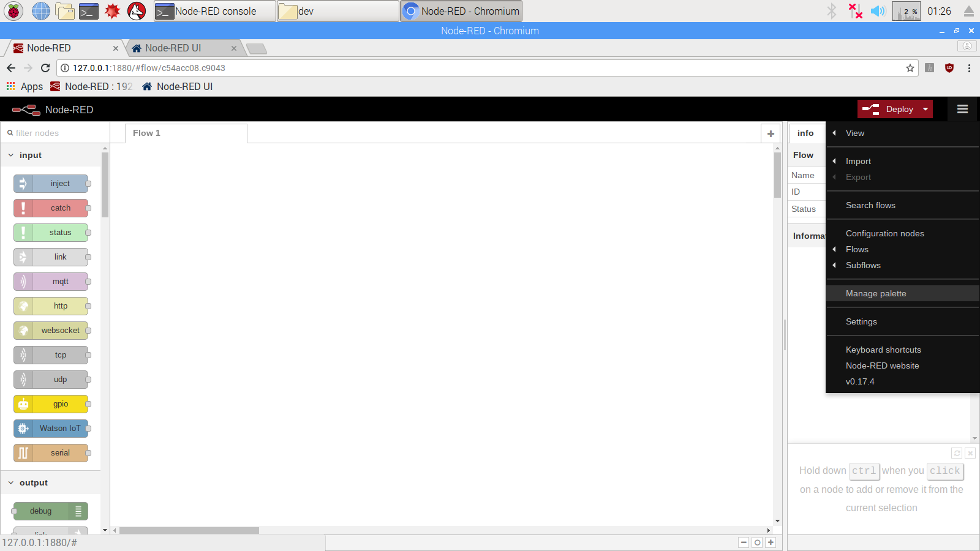Open the Raspberry Pi menu
The height and width of the screenshot is (551, 980).
(13, 11)
